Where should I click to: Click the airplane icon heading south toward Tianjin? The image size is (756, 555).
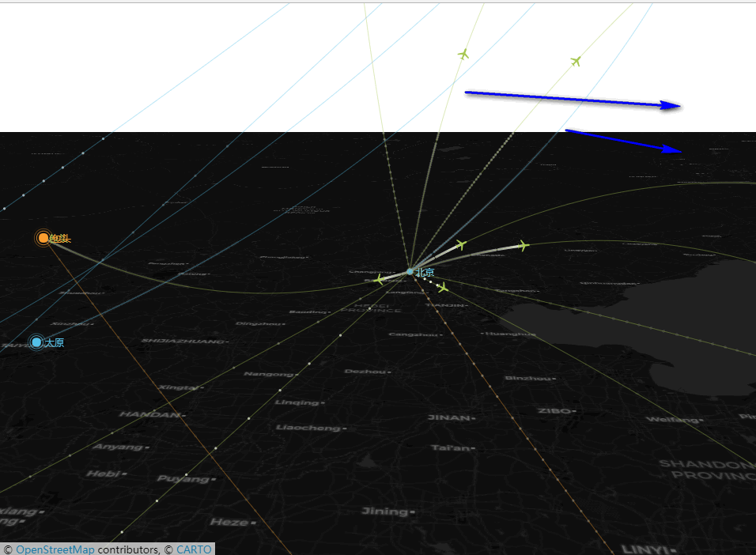point(443,289)
